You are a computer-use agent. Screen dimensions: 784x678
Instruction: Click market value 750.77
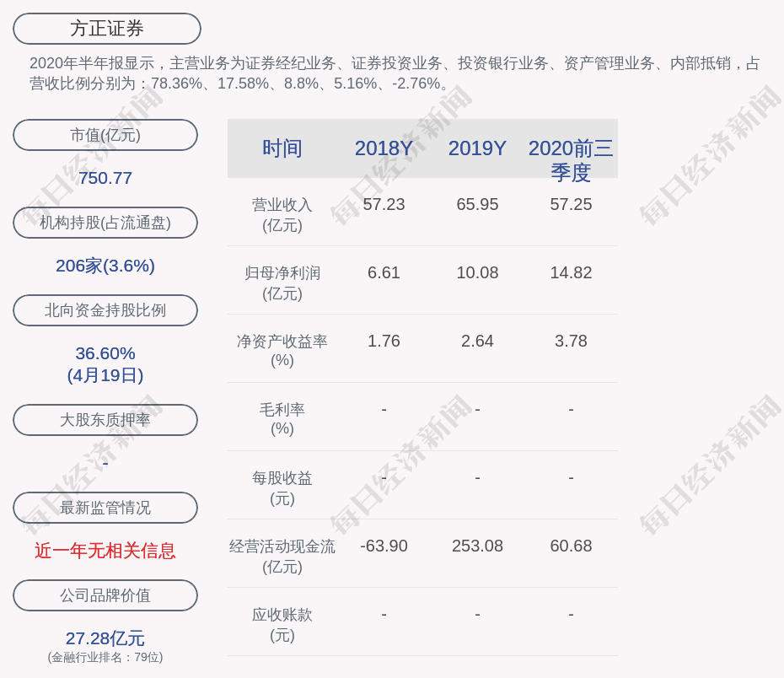click(105, 178)
